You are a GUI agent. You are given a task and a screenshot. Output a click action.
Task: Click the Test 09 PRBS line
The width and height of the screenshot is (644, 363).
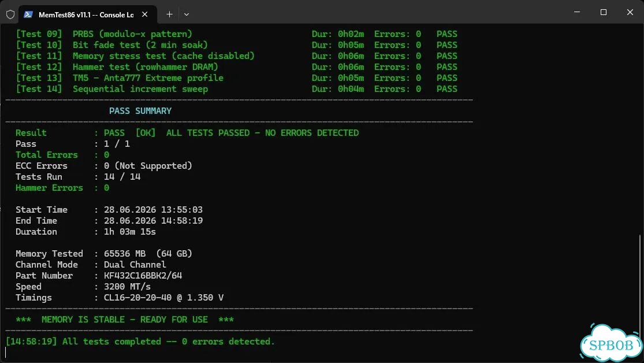(x=237, y=34)
